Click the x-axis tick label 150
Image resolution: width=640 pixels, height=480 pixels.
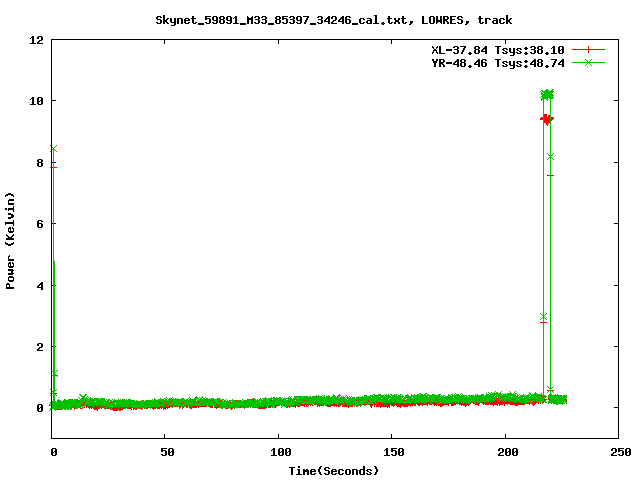coord(394,452)
